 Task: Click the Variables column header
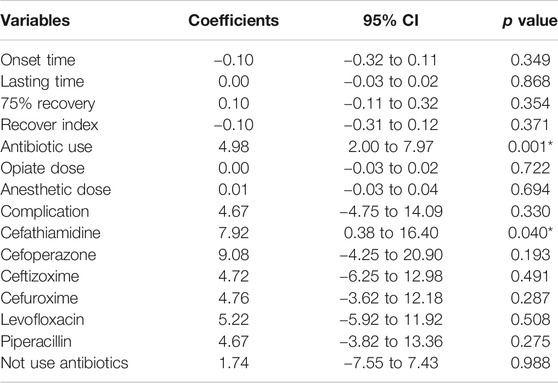click(x=35, y=20)
